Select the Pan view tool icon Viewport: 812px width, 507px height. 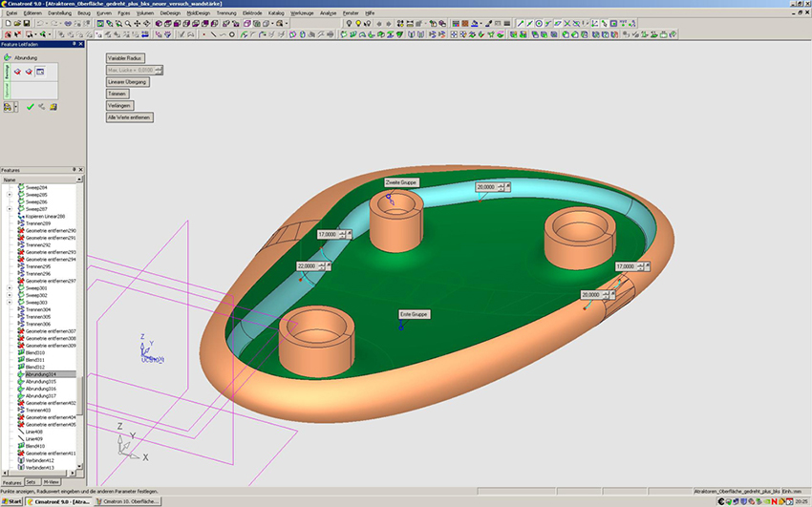[136, 23]
